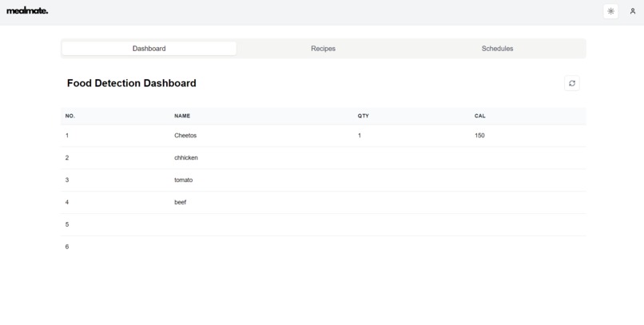
Task: Click row number 5
Action: click(67, 224)
